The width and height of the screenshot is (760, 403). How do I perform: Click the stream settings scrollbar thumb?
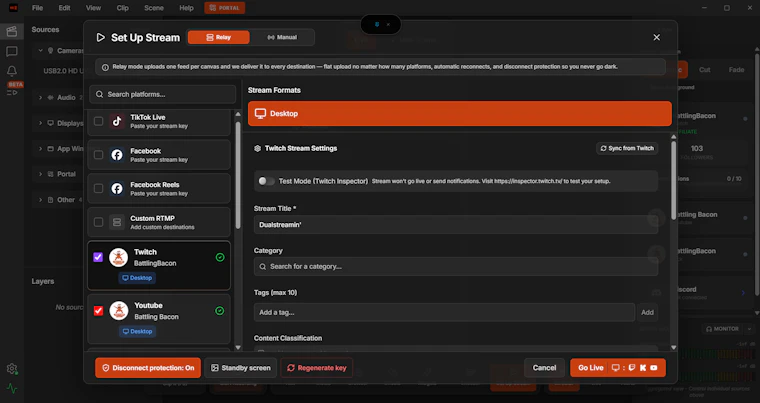tap(673, 180)
